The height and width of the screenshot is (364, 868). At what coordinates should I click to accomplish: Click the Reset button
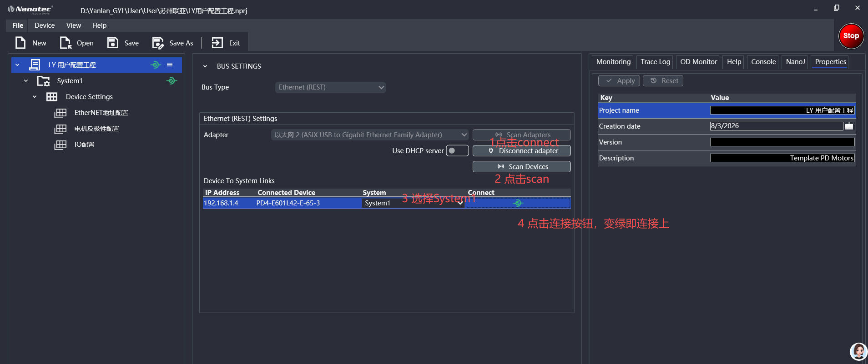pos(663,81)
